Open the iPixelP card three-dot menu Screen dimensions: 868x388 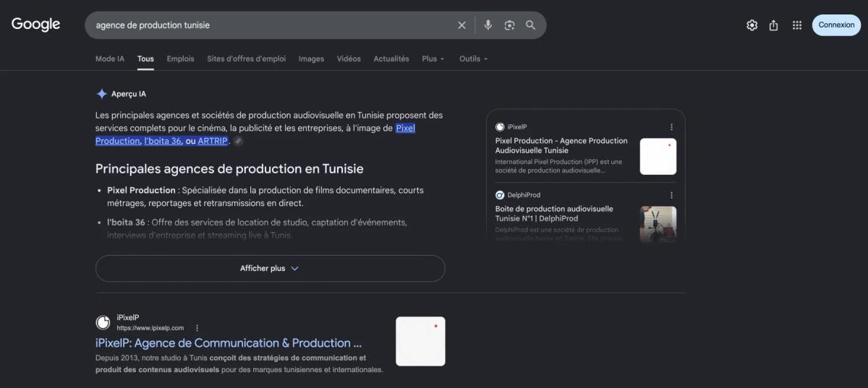671,127
